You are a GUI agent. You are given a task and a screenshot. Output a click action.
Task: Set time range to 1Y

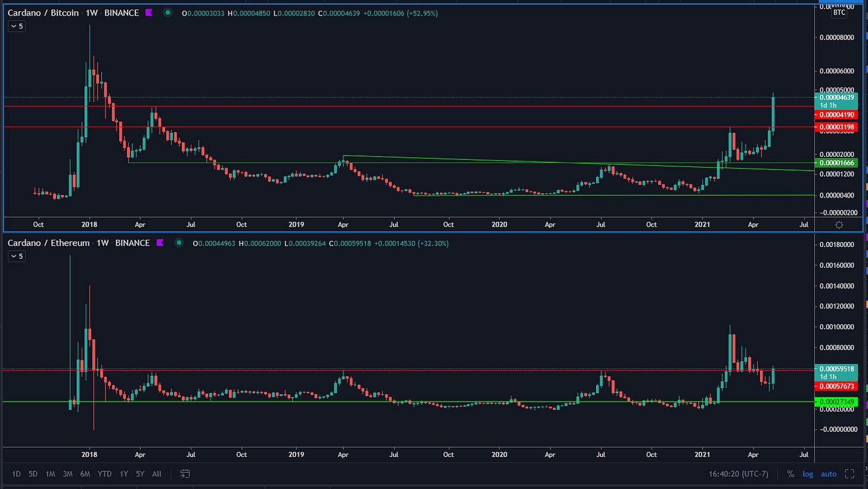[x=123, y=474]
